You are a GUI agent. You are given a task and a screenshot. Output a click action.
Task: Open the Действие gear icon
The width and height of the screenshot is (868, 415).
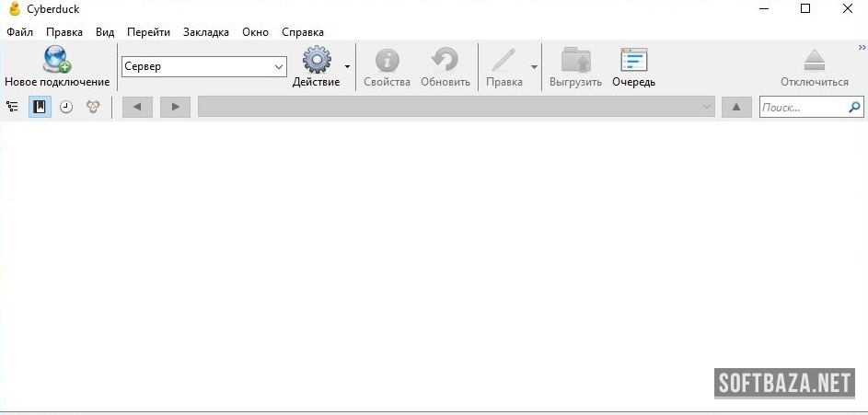click(x=316, y=61)
